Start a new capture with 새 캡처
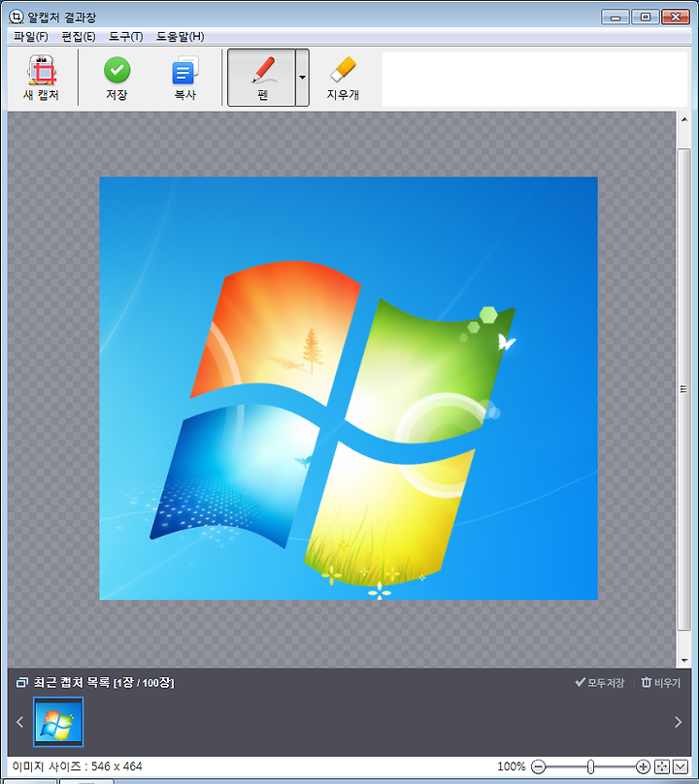The image size is (699, 784). coord(41,78)
